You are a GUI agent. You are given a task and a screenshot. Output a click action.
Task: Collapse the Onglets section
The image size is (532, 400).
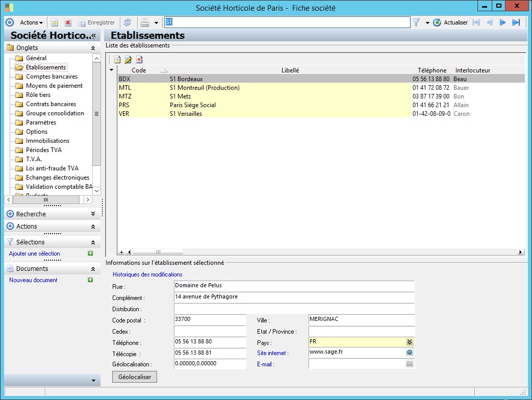(92, 48)
